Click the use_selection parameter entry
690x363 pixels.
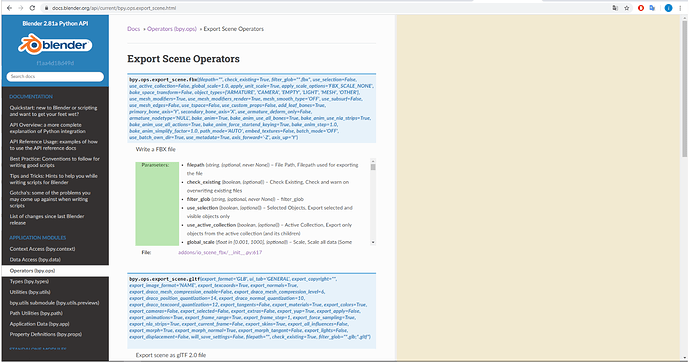[269, 212]
